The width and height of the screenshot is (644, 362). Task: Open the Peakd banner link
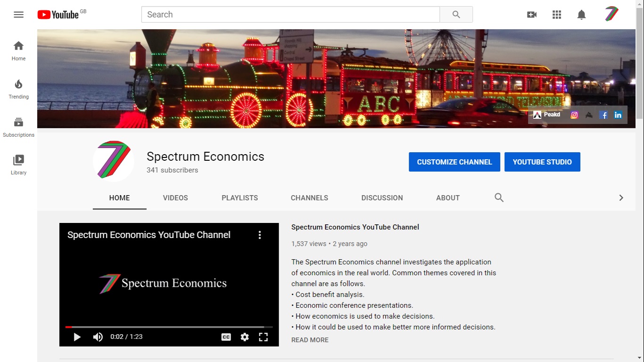click(546, 115)
